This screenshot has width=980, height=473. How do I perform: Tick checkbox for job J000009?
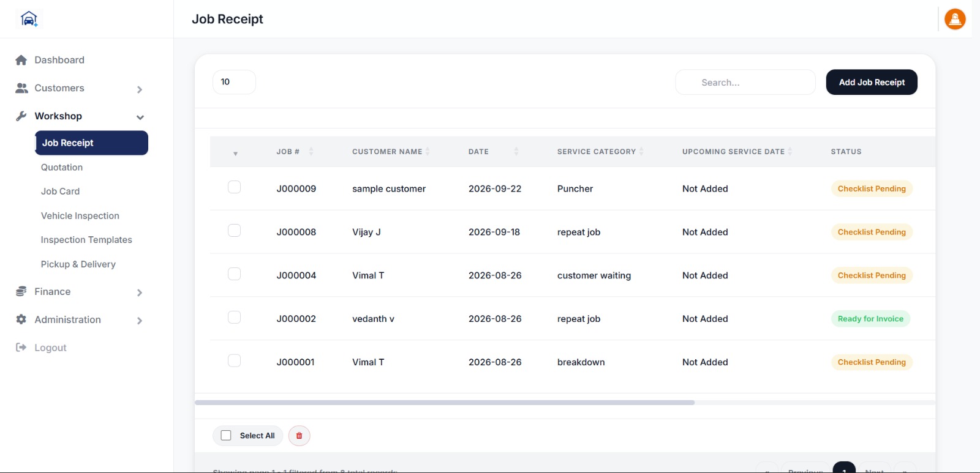point(234,187)
